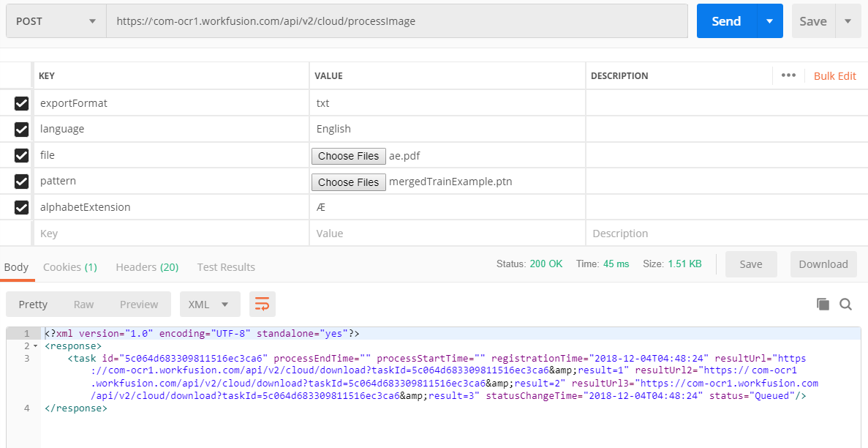
Task: Open the Cookies (1) tab
Action: tap(70, 267)
